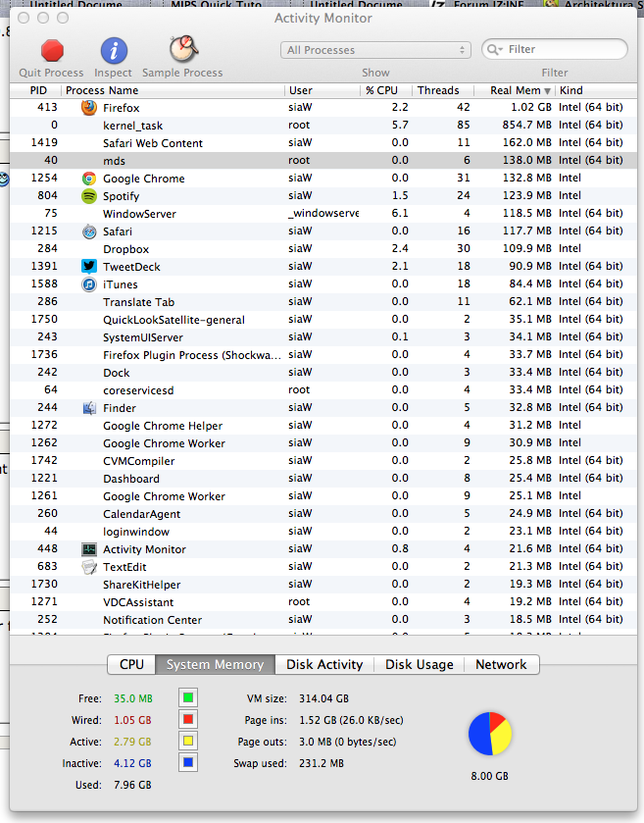Click the VM size 314.04 GB value
This screenshot has height=823, width=644.
(x=323, y=698)
